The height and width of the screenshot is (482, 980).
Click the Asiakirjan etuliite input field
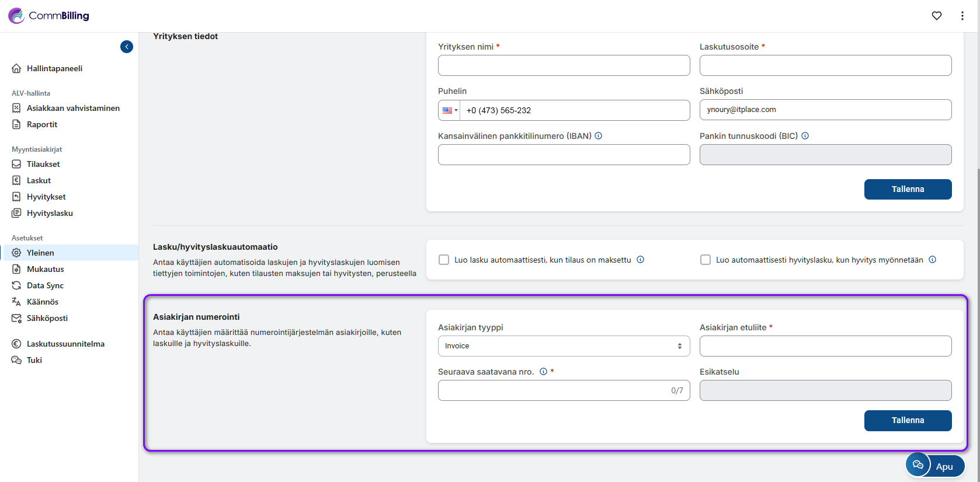825,346
